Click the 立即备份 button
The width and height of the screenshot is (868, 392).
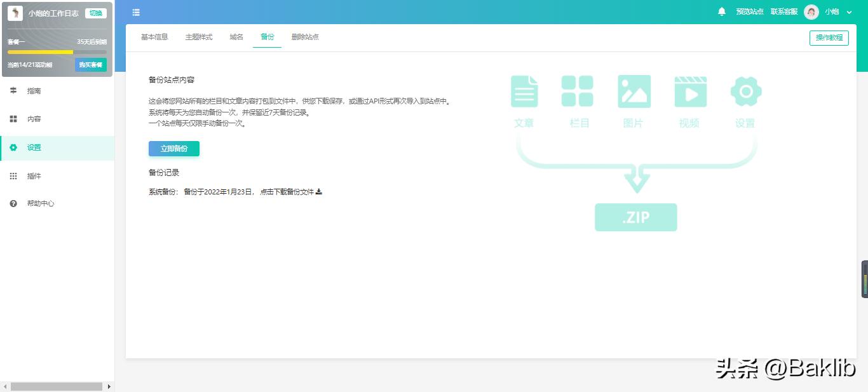coord(173,148)
